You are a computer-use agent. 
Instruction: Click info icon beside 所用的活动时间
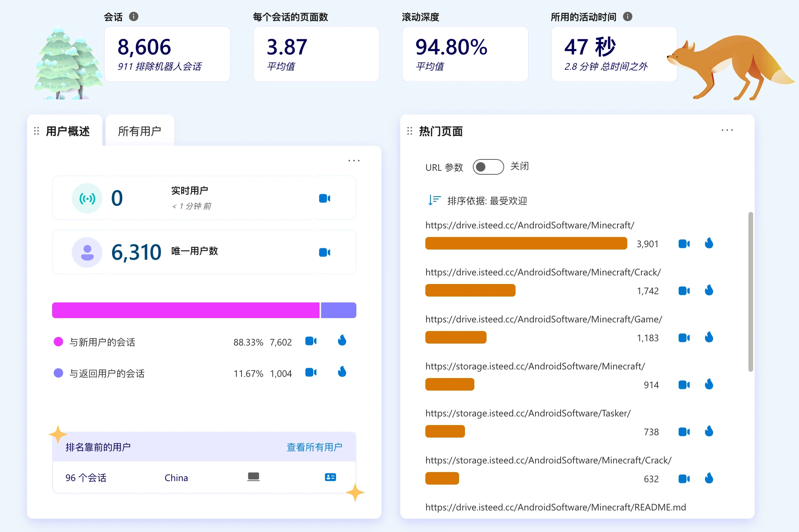(627, 16)
